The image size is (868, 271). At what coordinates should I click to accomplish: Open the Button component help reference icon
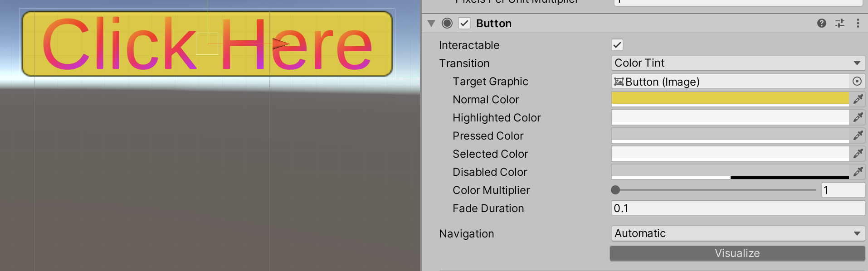[821, 23]
